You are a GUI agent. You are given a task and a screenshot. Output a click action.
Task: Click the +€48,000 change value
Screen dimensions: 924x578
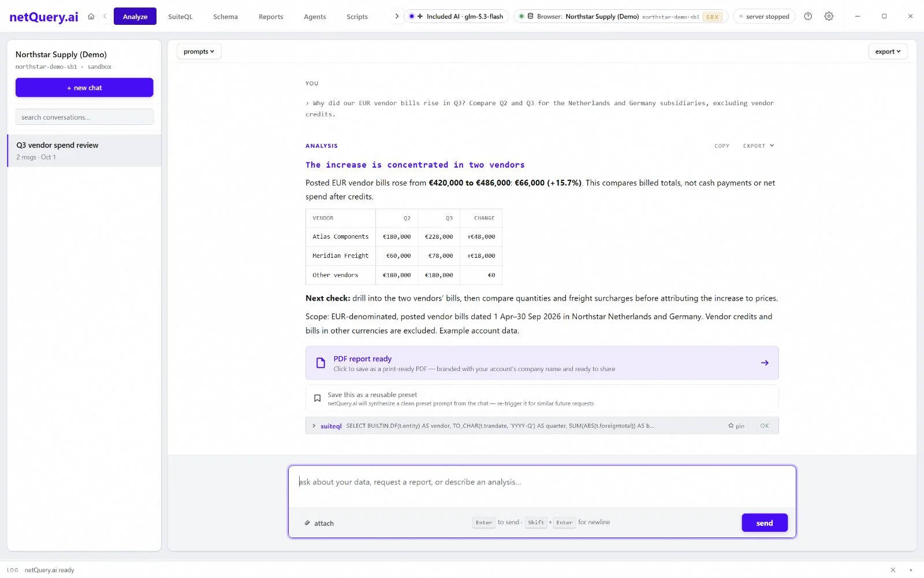[481, 236]
